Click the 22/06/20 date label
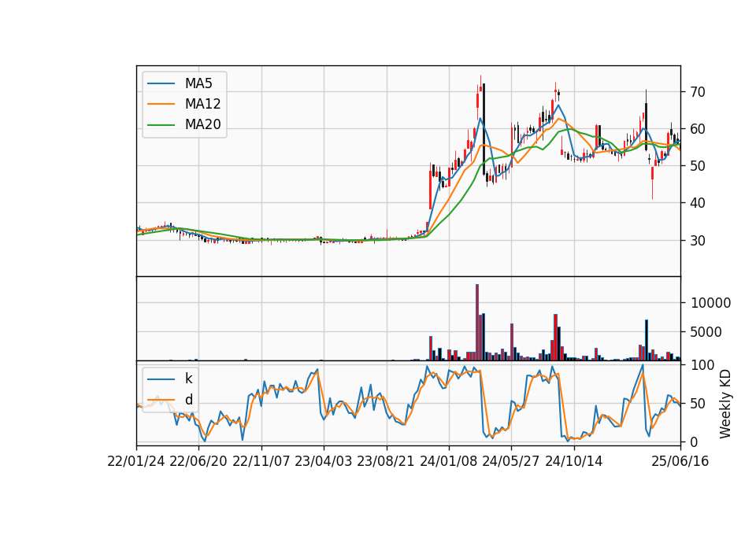This screenshot has height=543, width=756. (x=198, y=462)
